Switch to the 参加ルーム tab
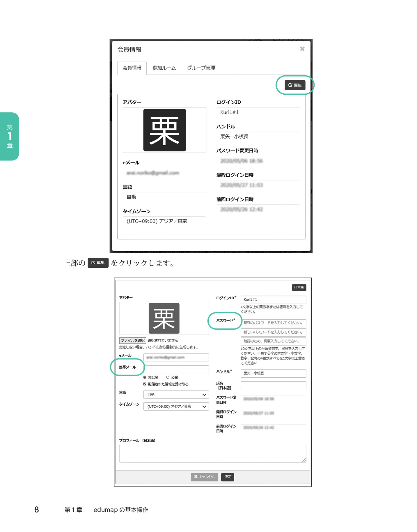Viewport: 417px width, 532px height. click(x=164, y=68)
